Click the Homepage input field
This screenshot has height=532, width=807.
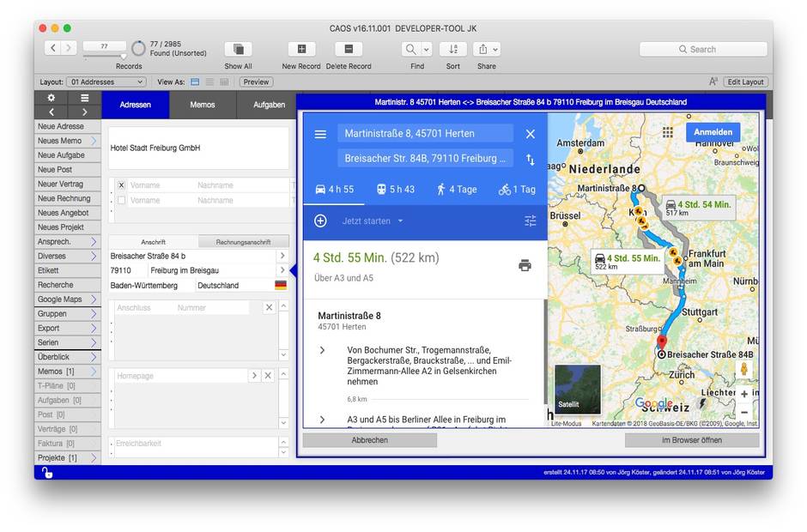tap(181, 376)
